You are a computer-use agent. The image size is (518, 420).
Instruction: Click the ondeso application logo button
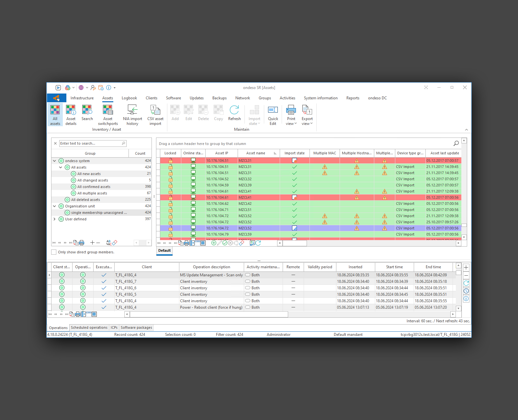(57, 98)
